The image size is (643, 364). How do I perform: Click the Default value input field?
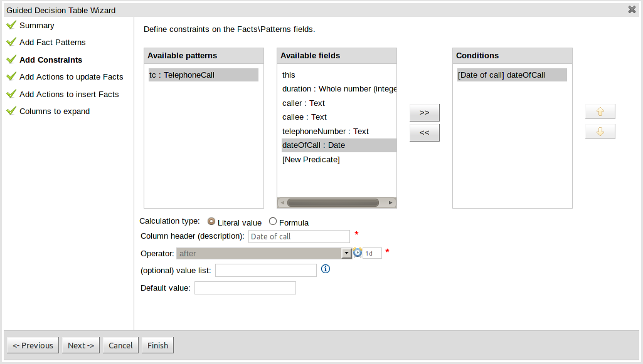245,288
